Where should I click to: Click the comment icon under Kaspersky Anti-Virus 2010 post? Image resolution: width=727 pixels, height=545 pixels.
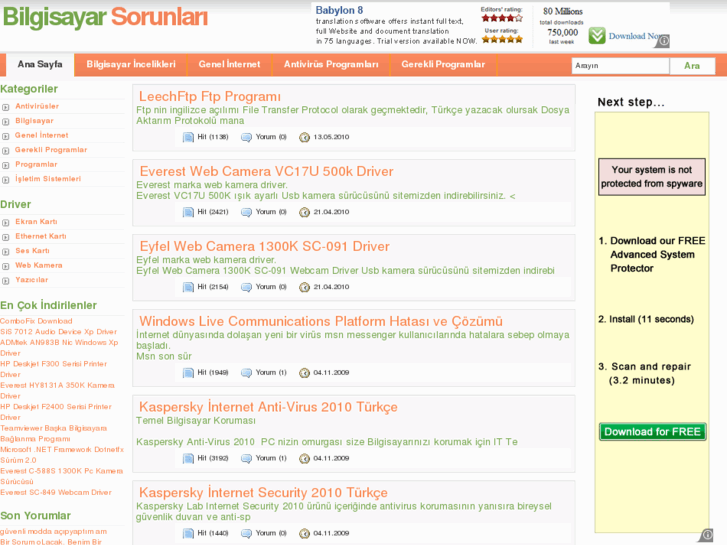tap(247, 458)
